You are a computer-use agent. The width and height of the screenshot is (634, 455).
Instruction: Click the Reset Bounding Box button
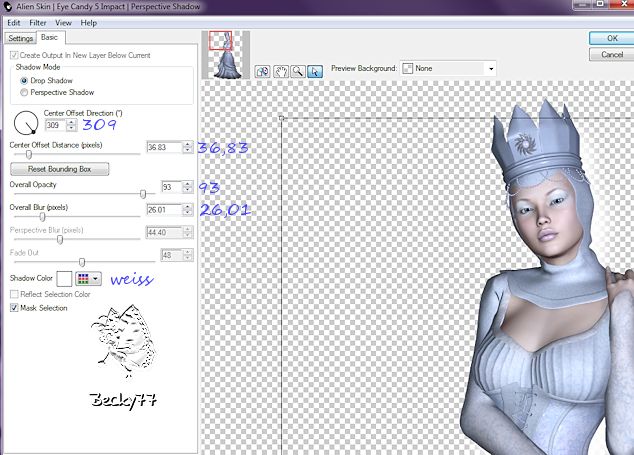point(59,169)
